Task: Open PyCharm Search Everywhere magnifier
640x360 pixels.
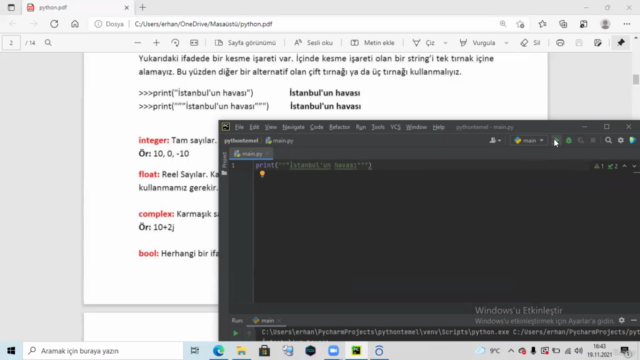Action: (x=608, y=140)
